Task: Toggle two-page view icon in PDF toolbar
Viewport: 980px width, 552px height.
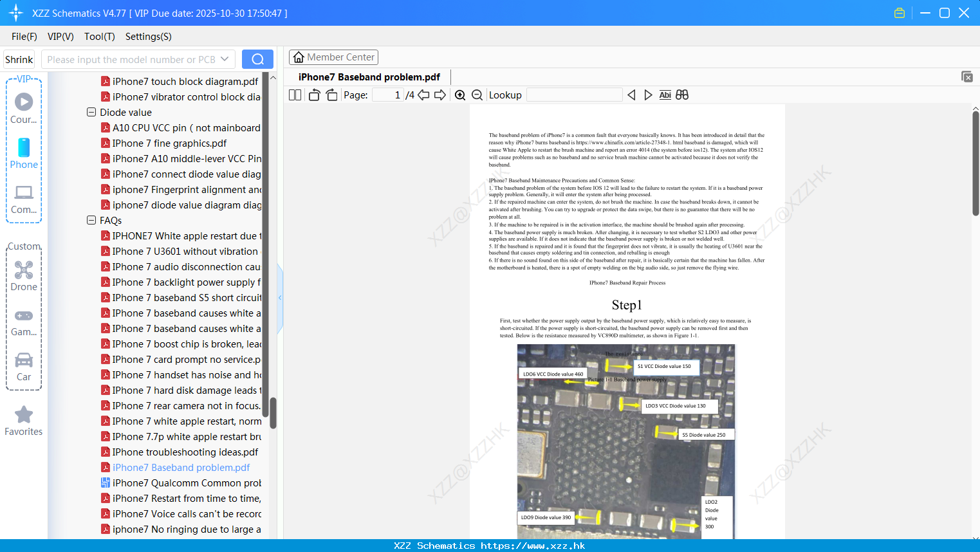Action: tap(295, 95)
